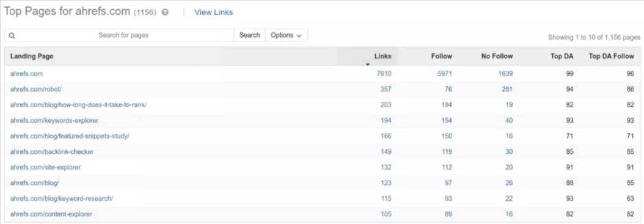
Task: Click the 89 follow count
Action: pyautogui.click(x=448, y=214)
